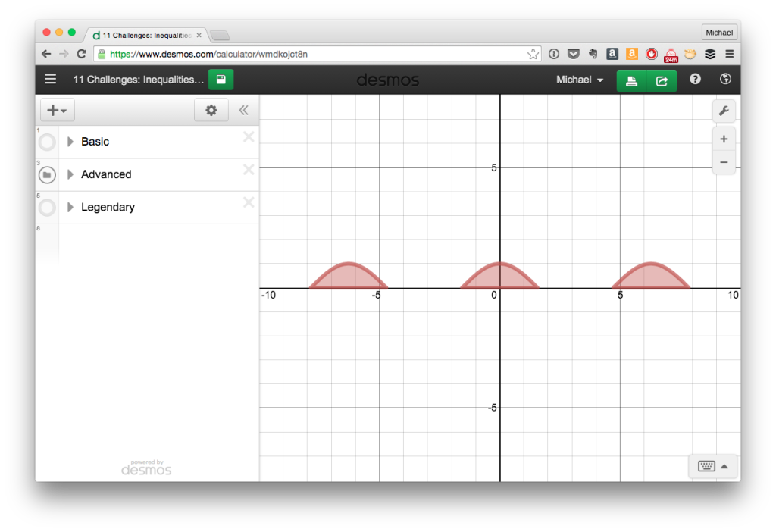This screenshot has width=776, height=532.
Task: Click the green share graph icon
Action: click(x=660, y=80)
